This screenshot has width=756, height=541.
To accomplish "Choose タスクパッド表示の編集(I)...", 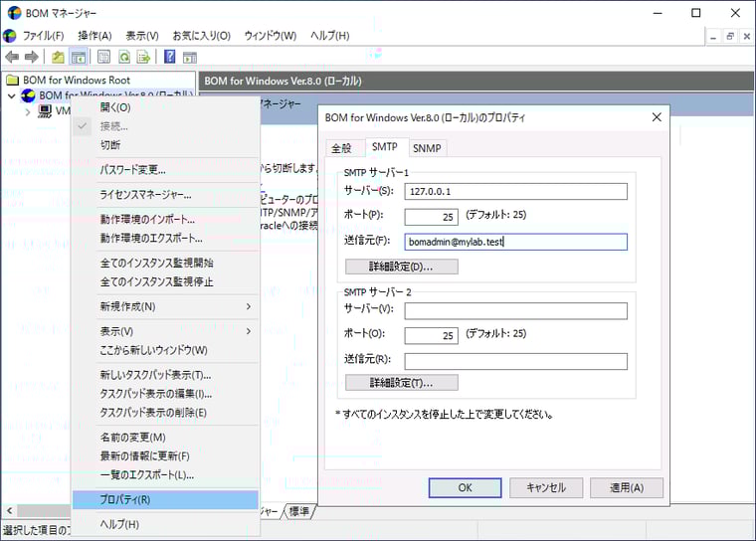I will (x=166, y=394).
